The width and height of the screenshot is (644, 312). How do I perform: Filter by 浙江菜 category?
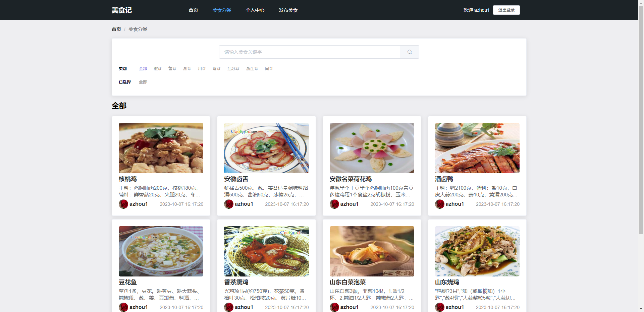coord(252,69)
